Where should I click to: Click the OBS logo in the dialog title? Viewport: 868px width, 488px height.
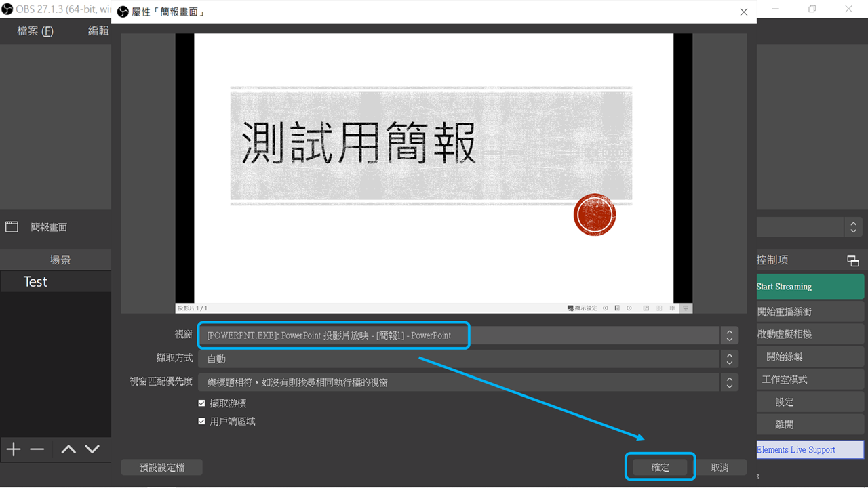pos(123,12)
